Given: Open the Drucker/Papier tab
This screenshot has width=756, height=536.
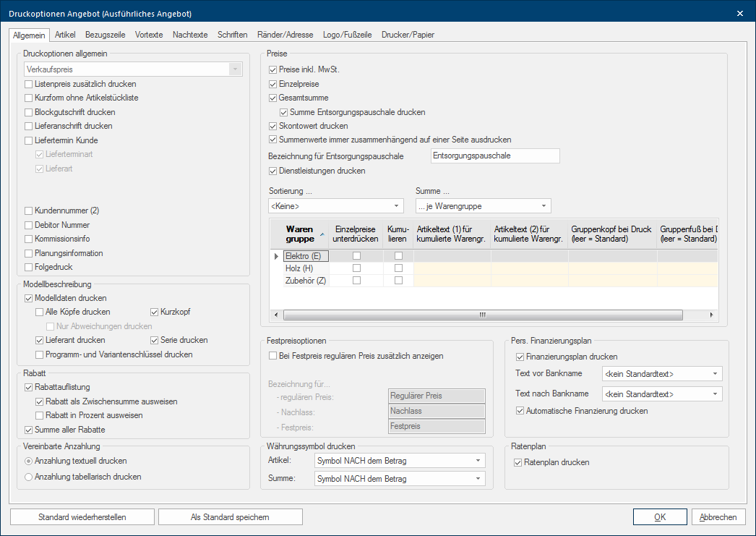Looking at the screenshot, I should point(408,34).
